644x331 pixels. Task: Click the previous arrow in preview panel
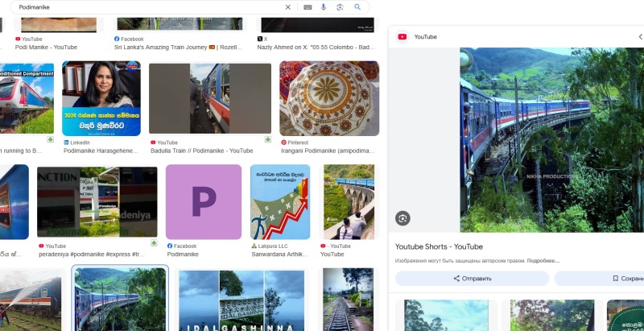point(640,36)
